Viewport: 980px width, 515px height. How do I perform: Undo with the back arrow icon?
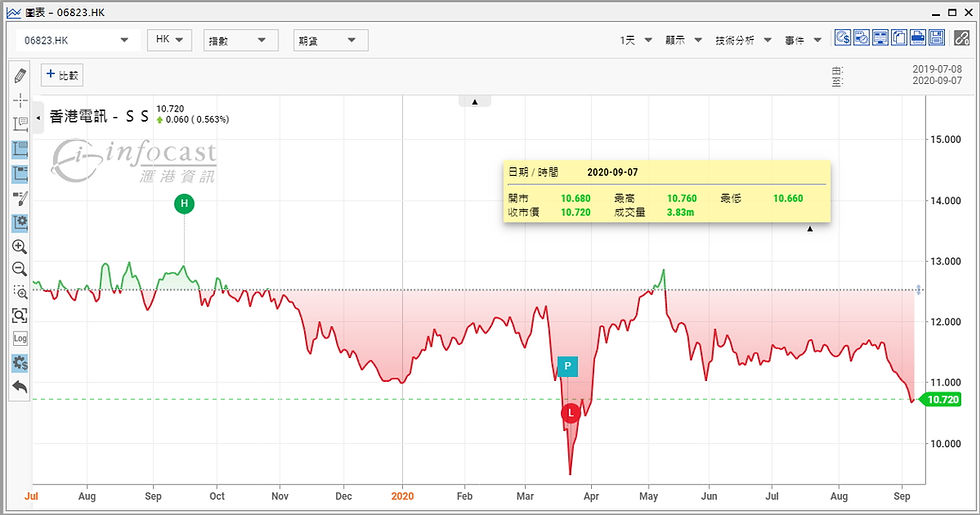click(20, 386)
